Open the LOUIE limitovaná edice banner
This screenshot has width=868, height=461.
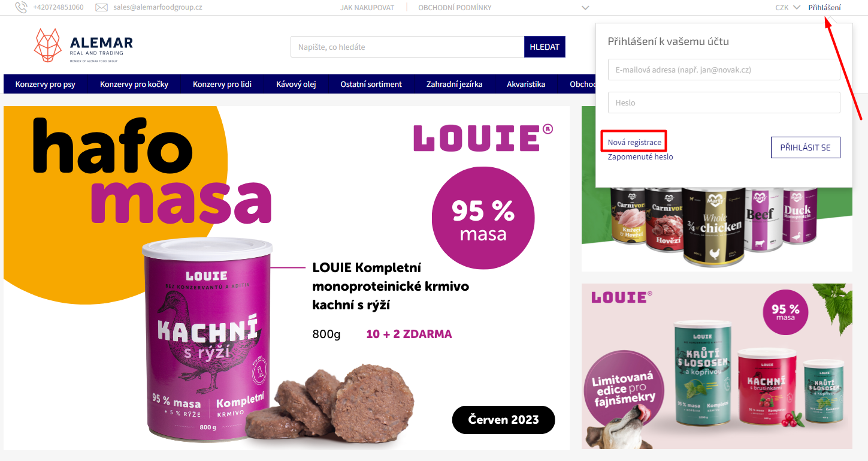(x=716, y=366)
